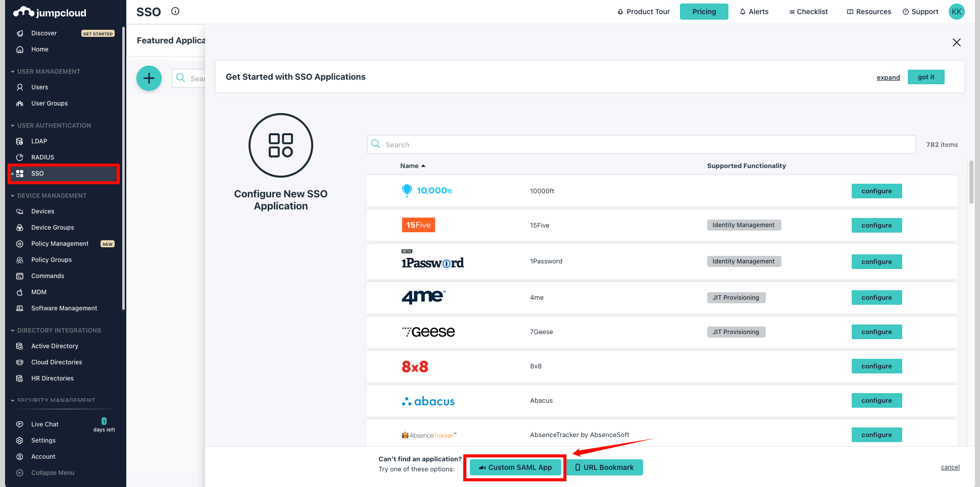Configure the 15Five application
This screenshot has width=980, height=487.
coord(876,226)
